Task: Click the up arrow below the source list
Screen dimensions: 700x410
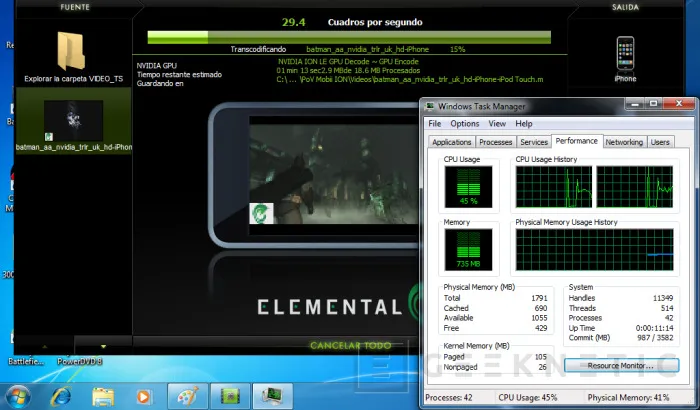Action: (x=44, y=346)
